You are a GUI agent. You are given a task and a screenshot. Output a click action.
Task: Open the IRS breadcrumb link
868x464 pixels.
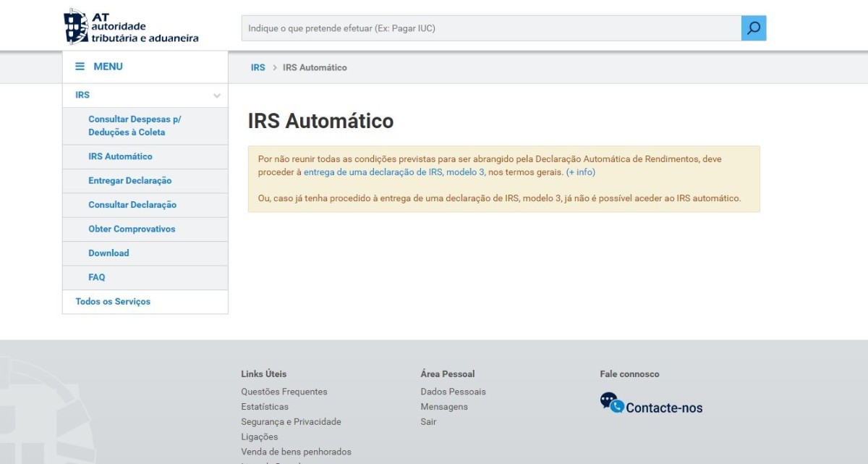point(258,67)
